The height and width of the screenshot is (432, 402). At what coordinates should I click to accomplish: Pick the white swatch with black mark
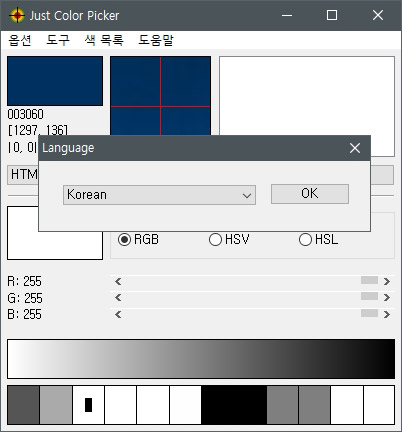(88, 405)
